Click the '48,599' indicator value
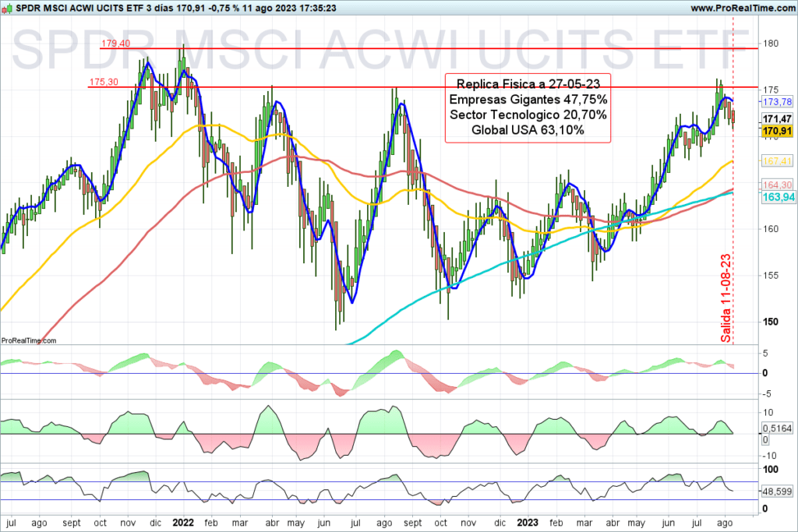The height and width of the screenshot is (532, 798). 777,491
